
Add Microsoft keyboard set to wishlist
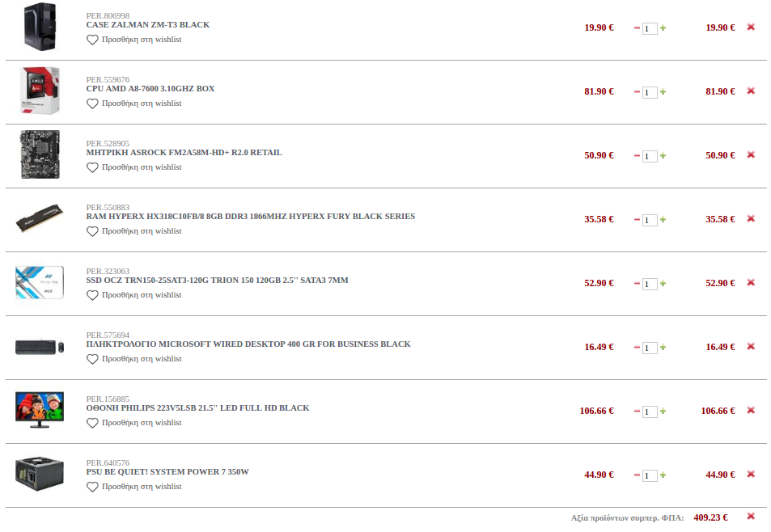(x=133, y=359)
